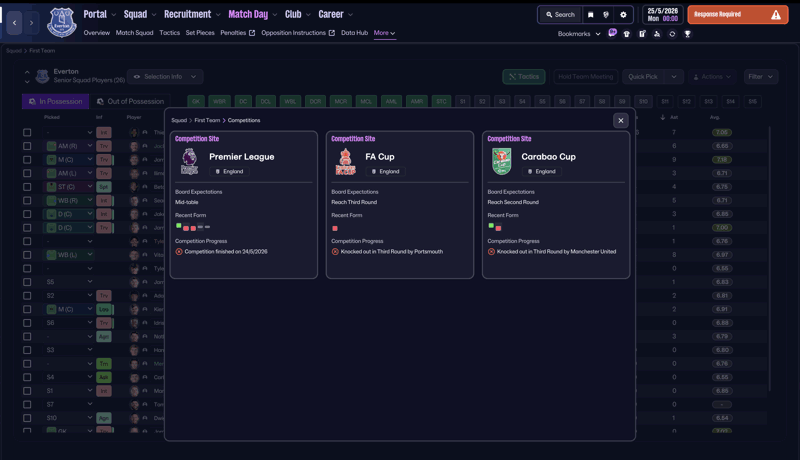This screenshot has height=460, width=800.
Task: Open the Quick Pick dropdown arrow
Action: point(674,76)
